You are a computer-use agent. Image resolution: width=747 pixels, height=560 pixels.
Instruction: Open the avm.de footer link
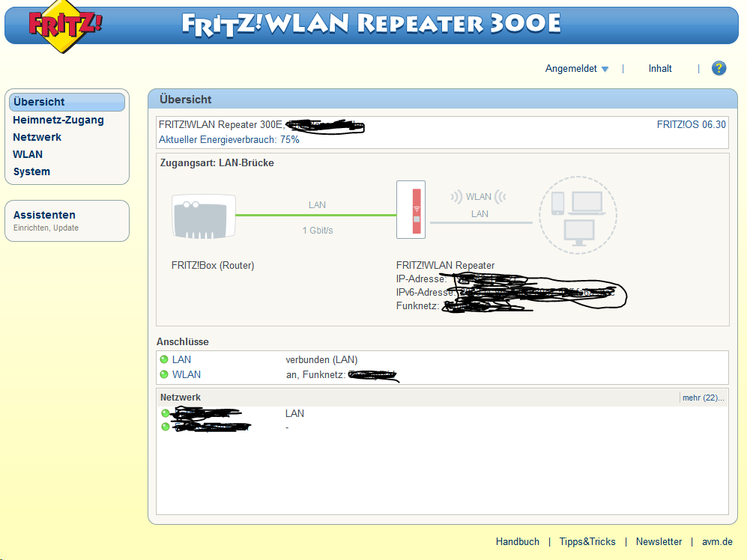click(717, 541)
